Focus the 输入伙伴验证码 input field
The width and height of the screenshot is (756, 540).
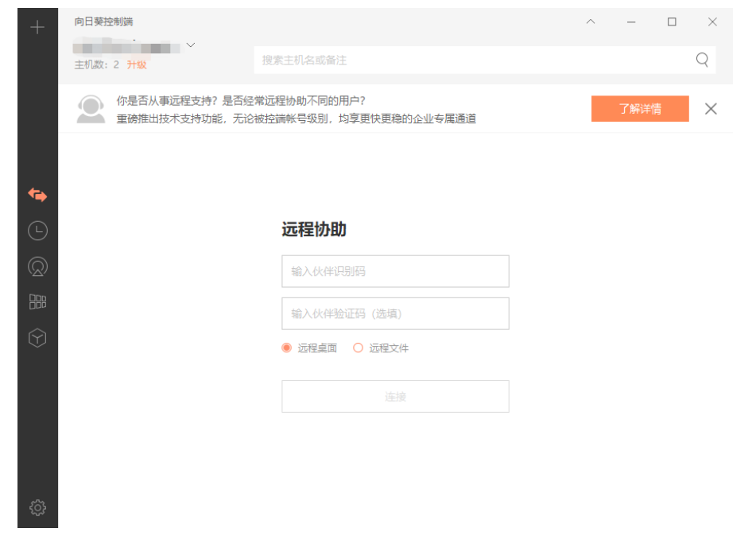pyautogui.click(x=395, y=313)
